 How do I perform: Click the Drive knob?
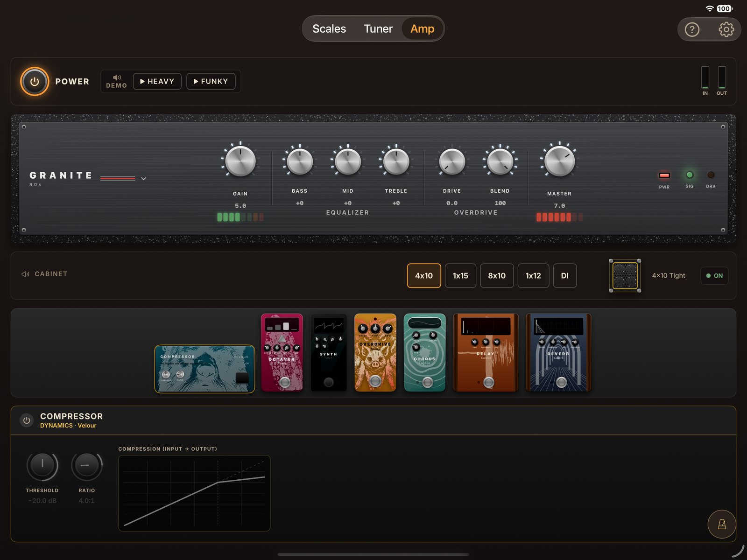click(452, 161)
